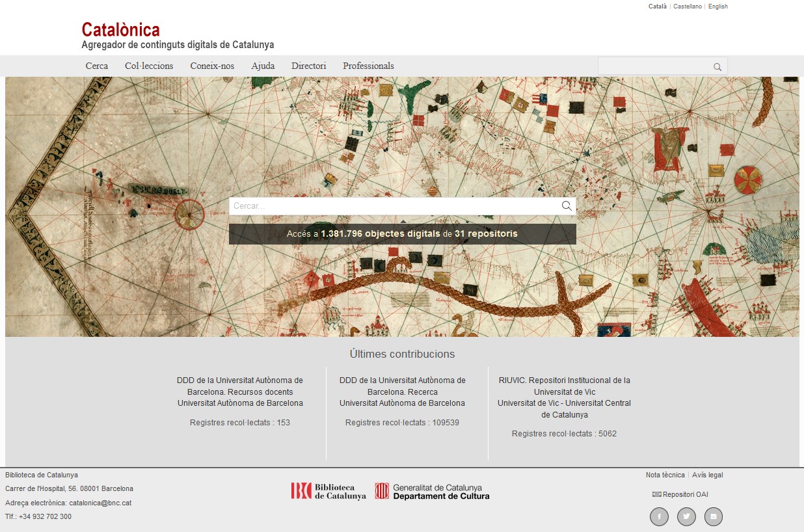Image resolution: width=804 pixels, height=532 pixels.
Task: Switch language to English
Action: [718, 7]
